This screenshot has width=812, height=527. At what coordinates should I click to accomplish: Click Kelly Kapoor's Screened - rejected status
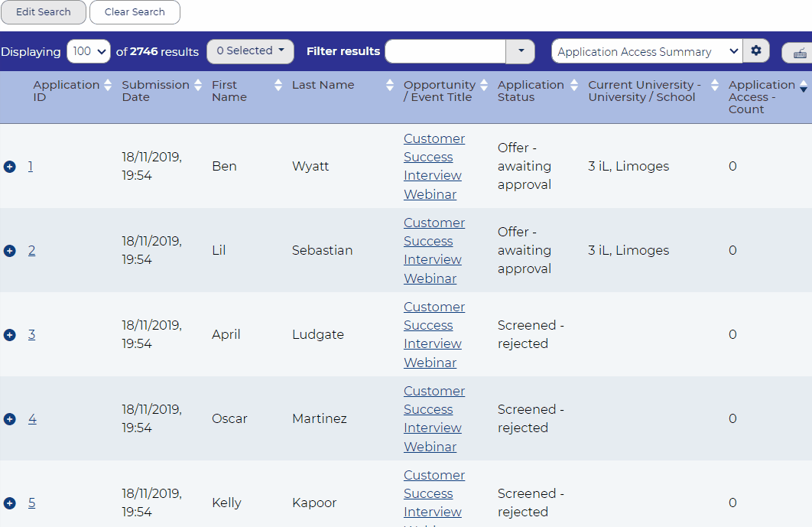[531, 503]
